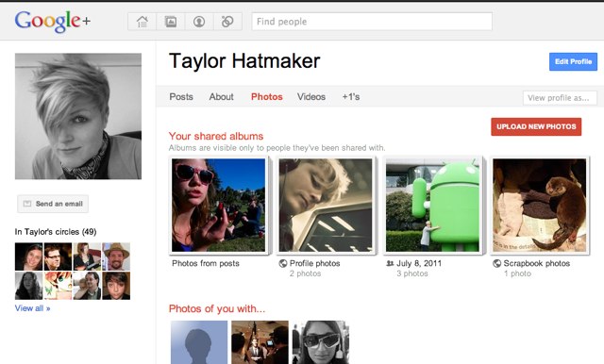Click the Google+ logo
Viewport: 604px width, 364px height.
pyautogui.click(x=53, y=21)
